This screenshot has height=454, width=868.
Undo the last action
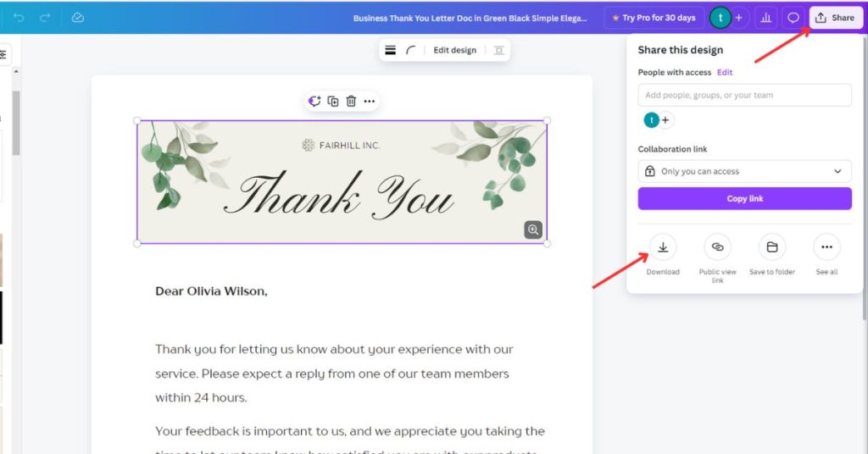19,18
